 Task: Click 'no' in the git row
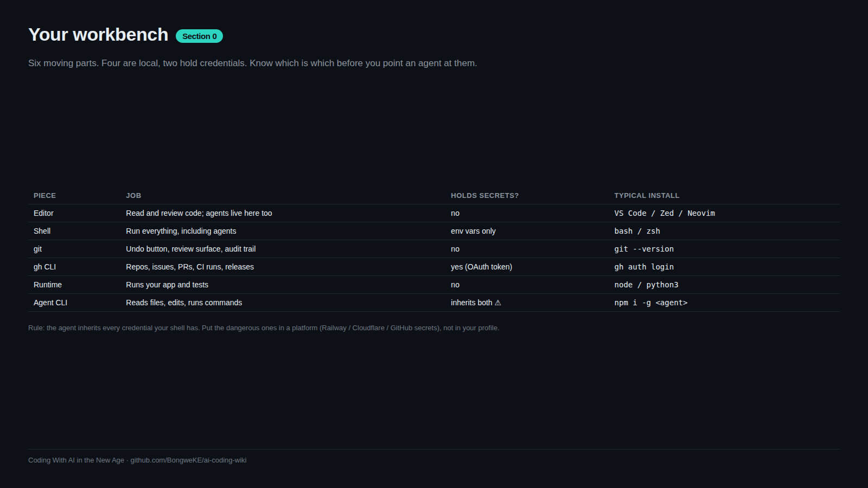pyautogui.click(x=455, y=249)
